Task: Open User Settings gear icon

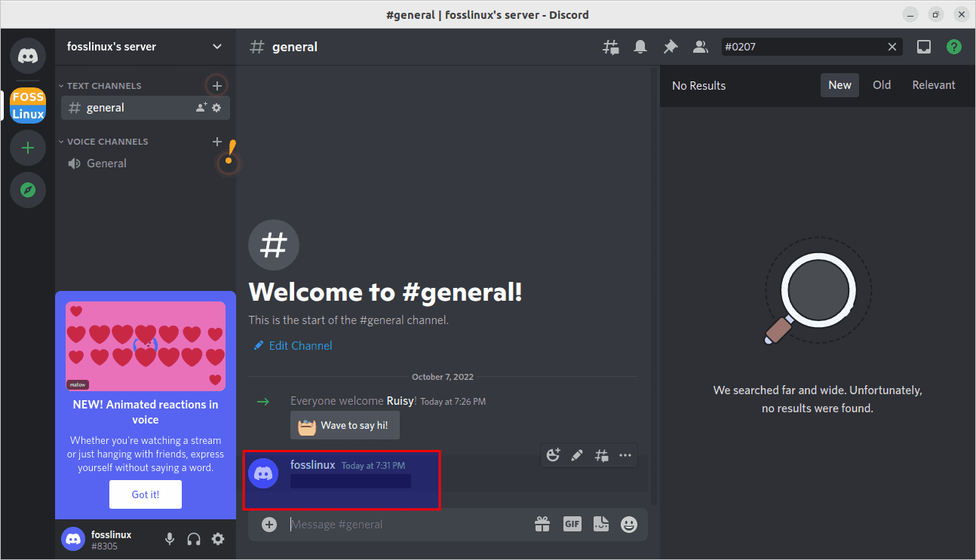Action: click(x=218, y=539)
